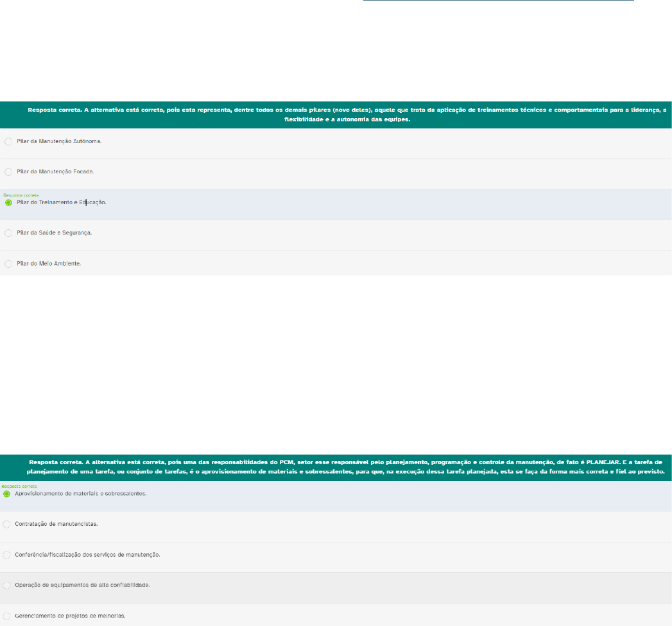672x626 pixels.
Task: Choose the Pilar da Manutenção Focada radio button
Action: (8, 171)
